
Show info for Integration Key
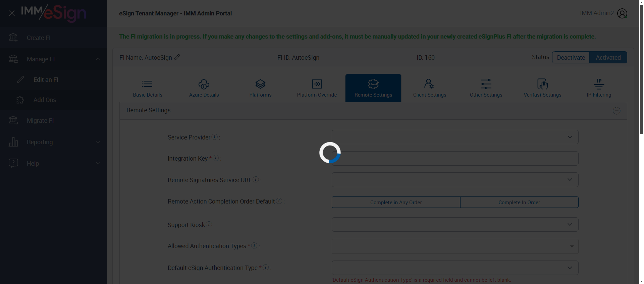click(216, 158)
